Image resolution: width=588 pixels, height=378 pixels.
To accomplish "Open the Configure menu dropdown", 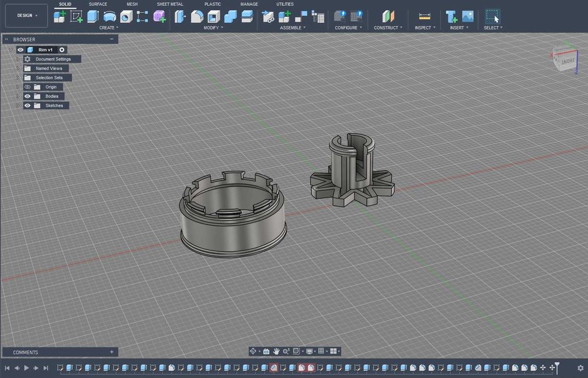I will click(348, 28).
